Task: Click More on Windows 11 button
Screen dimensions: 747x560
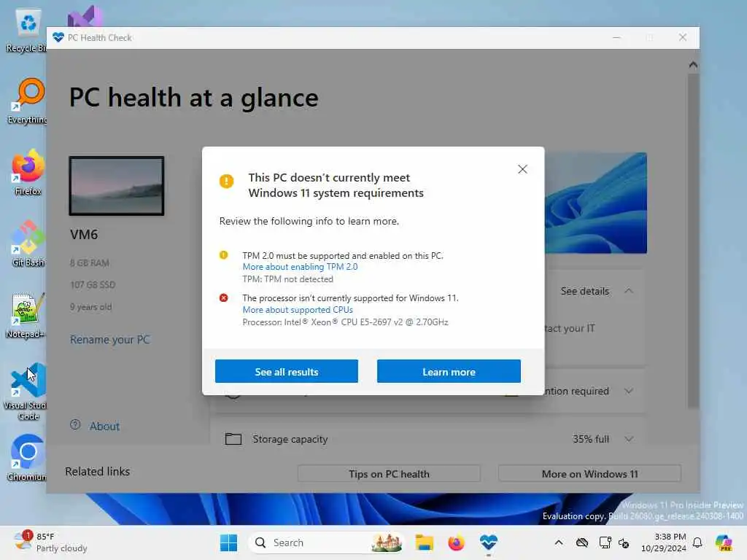Action: pyautogui.click(x=589, y=474)
